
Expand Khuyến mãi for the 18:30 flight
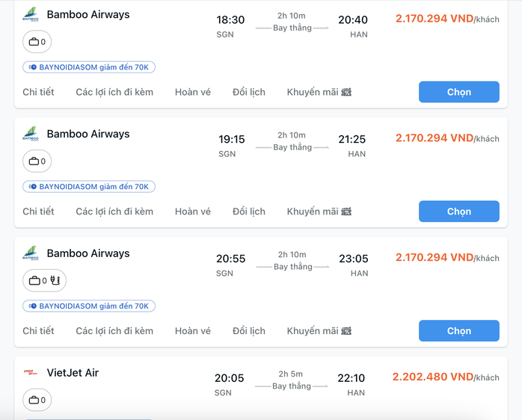click(x=319, y=92)
